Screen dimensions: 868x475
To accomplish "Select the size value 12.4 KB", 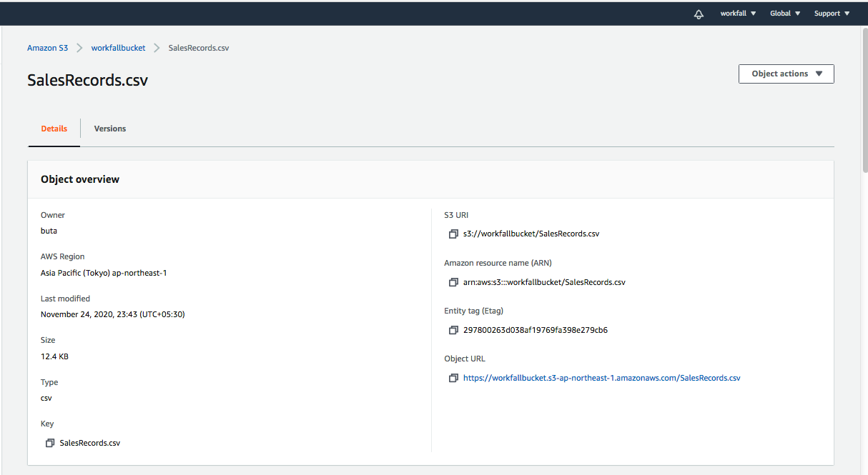I will pos(54,356).
